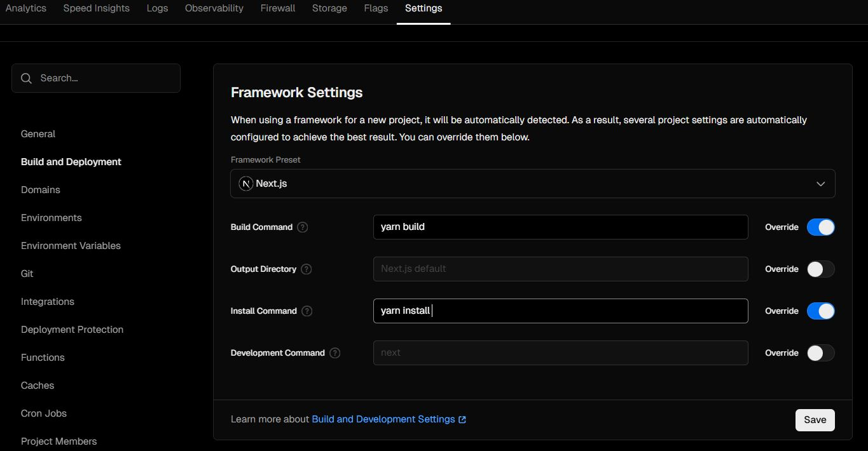868x451 pixels.
Task: Enable the Output Directory override toggle
Action: 821,269
